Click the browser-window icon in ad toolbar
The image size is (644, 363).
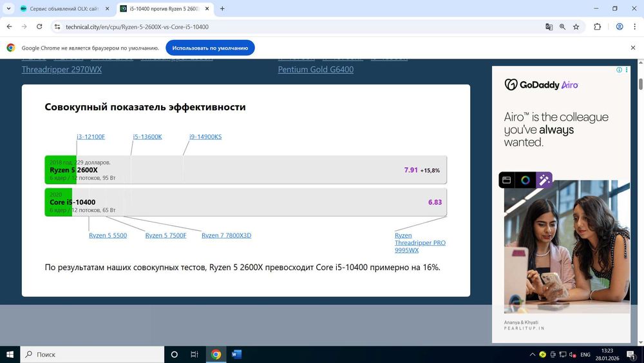(x=507, y=180)
